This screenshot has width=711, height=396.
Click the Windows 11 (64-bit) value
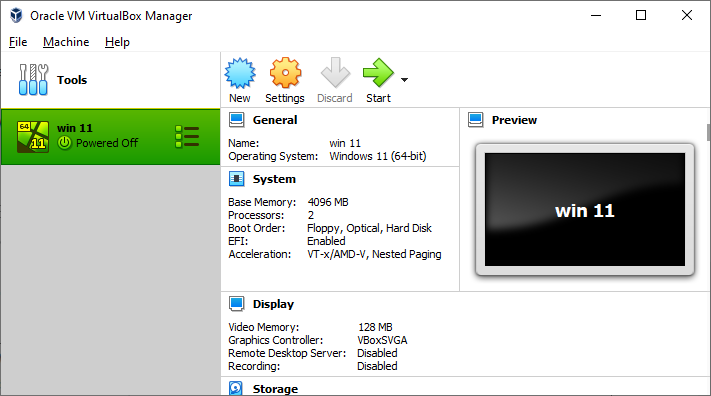click(378, 156)
